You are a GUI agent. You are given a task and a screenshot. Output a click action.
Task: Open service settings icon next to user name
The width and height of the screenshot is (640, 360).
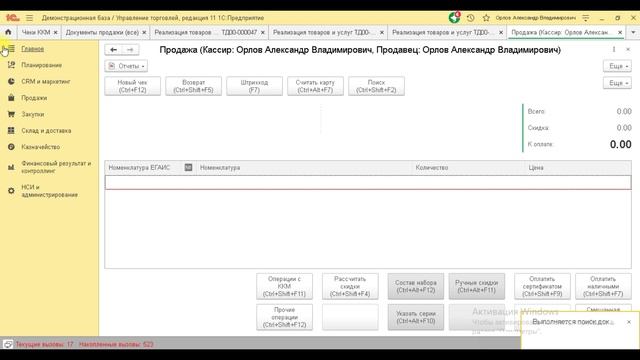(586, 18)
